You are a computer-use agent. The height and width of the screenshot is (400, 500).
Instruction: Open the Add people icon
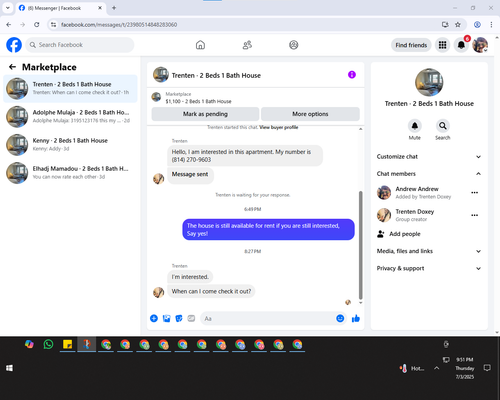381,234
